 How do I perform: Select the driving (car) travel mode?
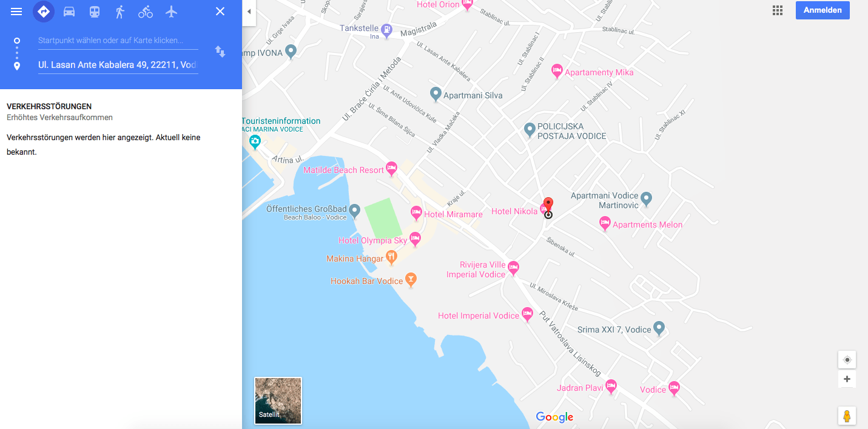click(69, 12)
